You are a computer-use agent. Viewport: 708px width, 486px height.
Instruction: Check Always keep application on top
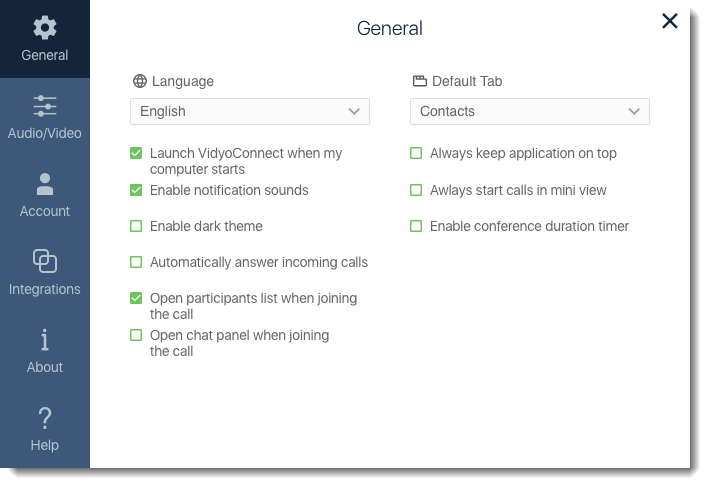416,153
